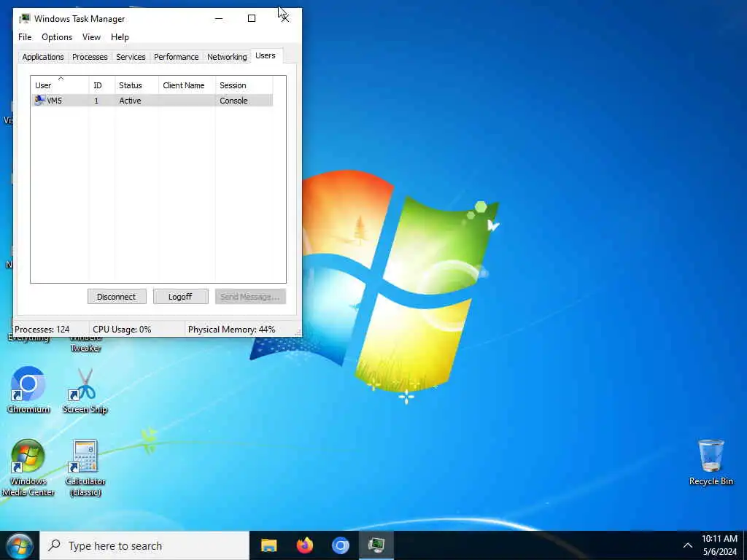Click the Disconnect button

pos(117,297)
